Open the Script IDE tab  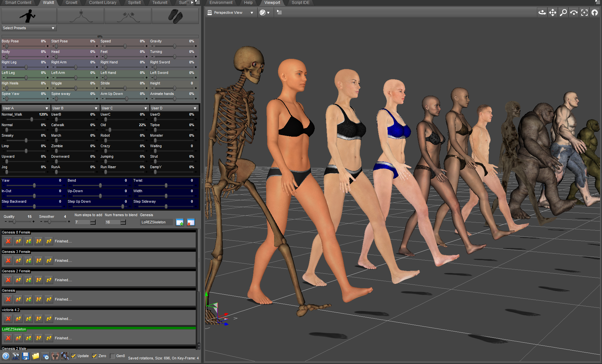(300, 3)
